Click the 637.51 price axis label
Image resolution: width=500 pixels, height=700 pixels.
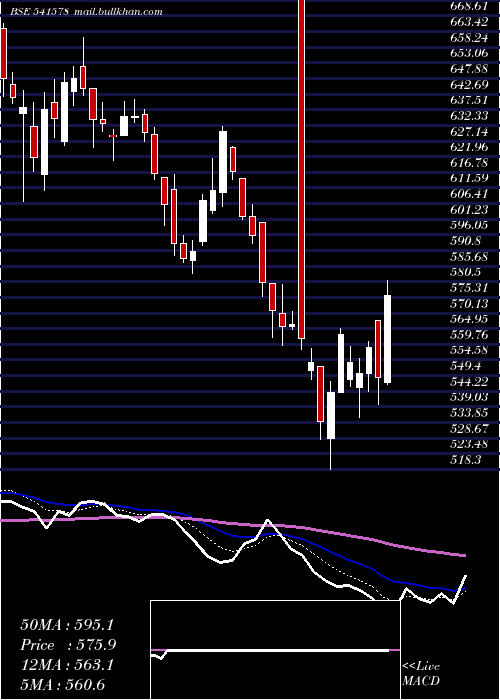(x=470, y=100)
